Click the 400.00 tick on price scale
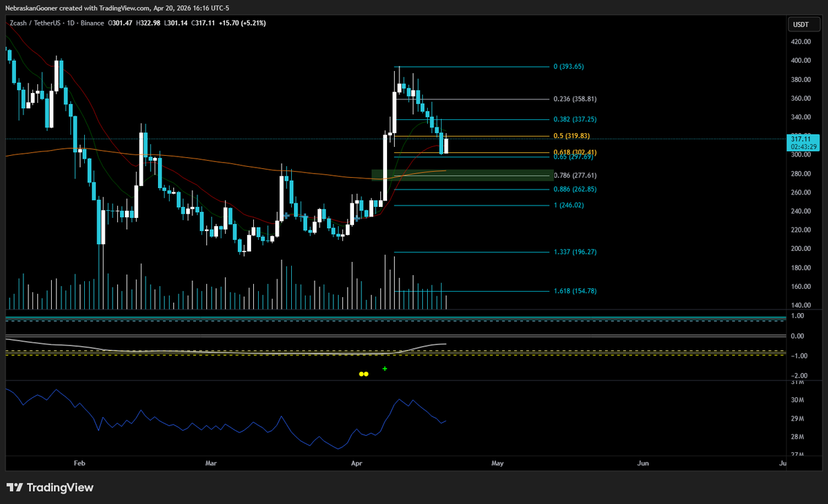 coord(801,61)
